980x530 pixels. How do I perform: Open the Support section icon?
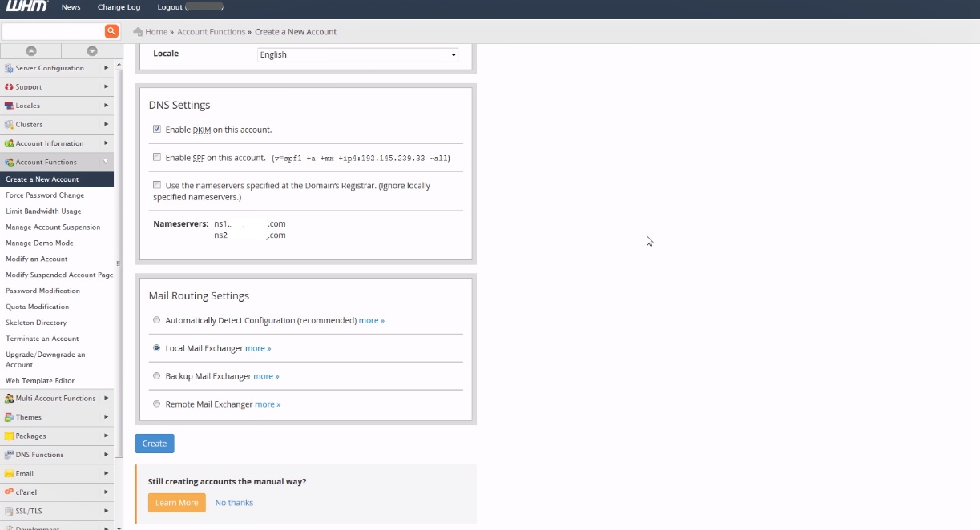pos(9,86)
